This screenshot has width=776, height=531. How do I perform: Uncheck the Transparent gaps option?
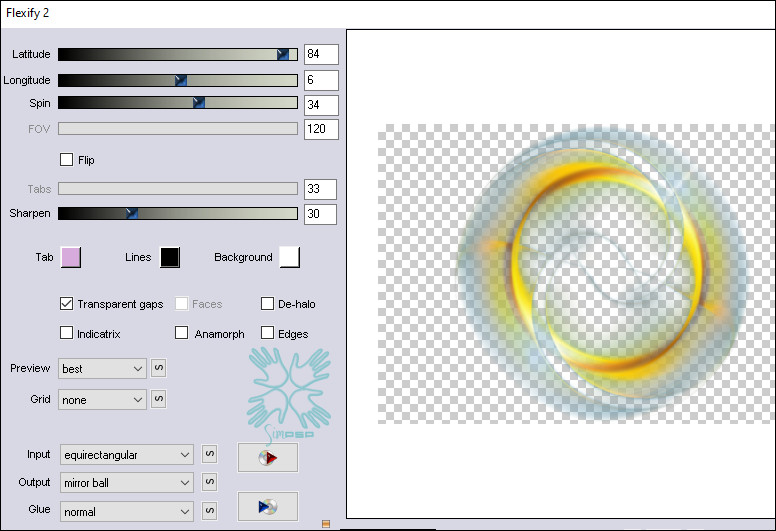(x=67, y=303)
